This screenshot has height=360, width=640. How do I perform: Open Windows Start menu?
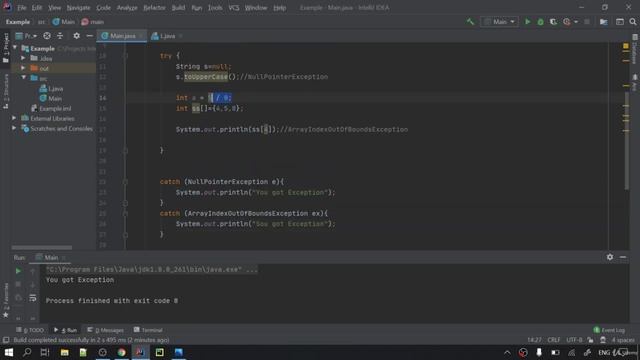(9, 352)
